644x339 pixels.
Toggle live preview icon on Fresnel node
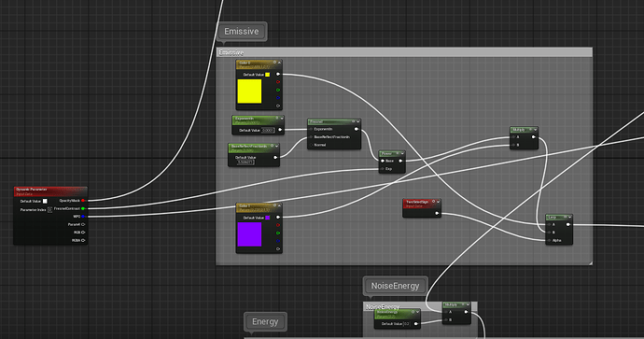(x=353, y=121)
